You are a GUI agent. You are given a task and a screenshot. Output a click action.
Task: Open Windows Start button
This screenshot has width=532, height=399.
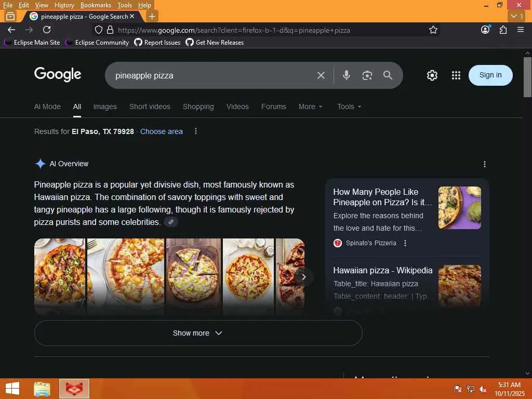12,389
